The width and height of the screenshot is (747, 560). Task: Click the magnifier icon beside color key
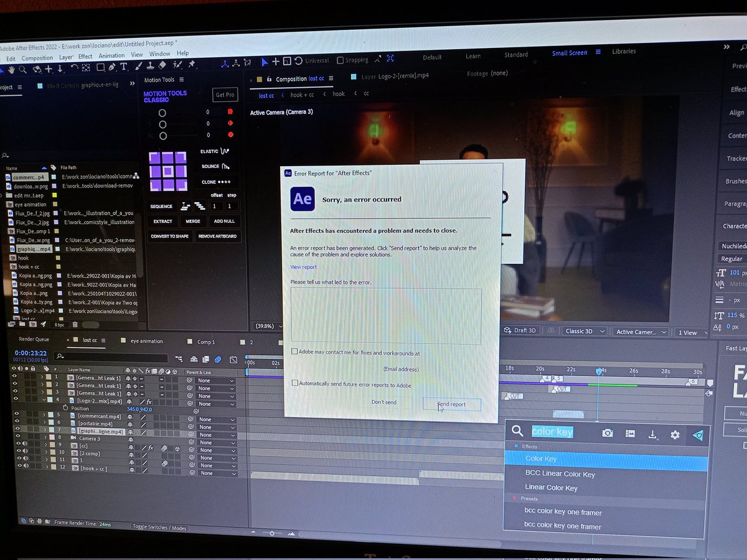[517, 431]
